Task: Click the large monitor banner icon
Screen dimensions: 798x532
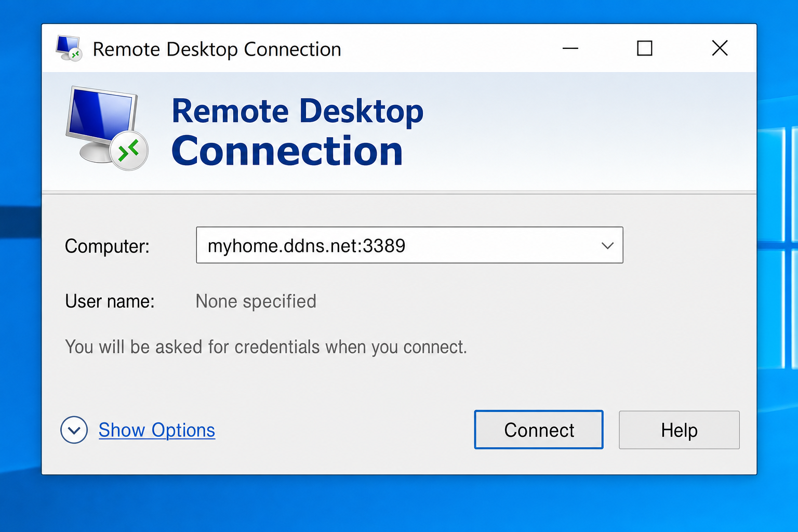Action: tap(107, 128)
